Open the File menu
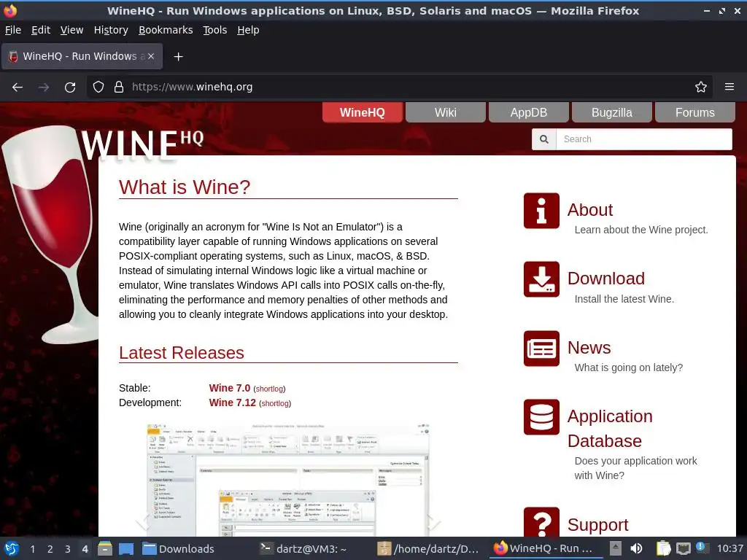The width and height of the screenshot is (747, 560). click(13, 30)
